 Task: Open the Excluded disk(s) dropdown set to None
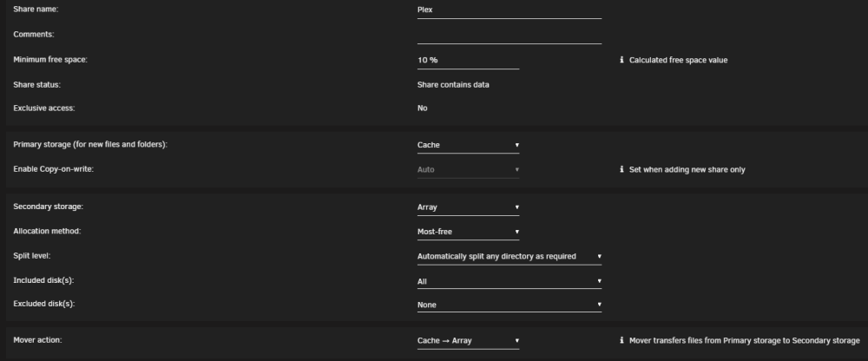tap(510, 305)
